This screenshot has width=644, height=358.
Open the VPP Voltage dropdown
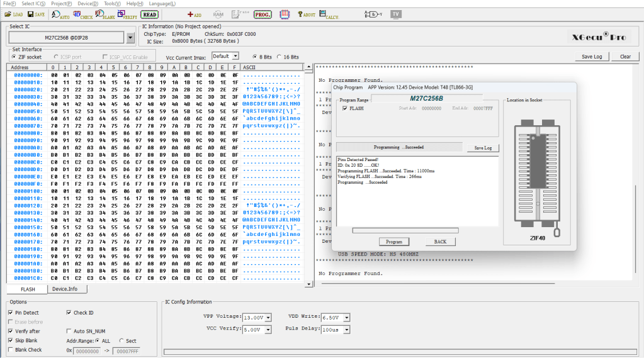pos(257,318)
